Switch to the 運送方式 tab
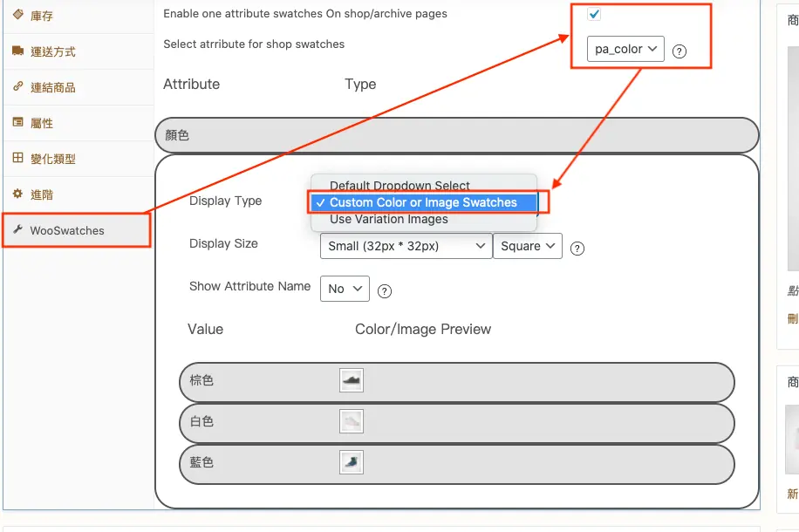 [x=79, y=51]
